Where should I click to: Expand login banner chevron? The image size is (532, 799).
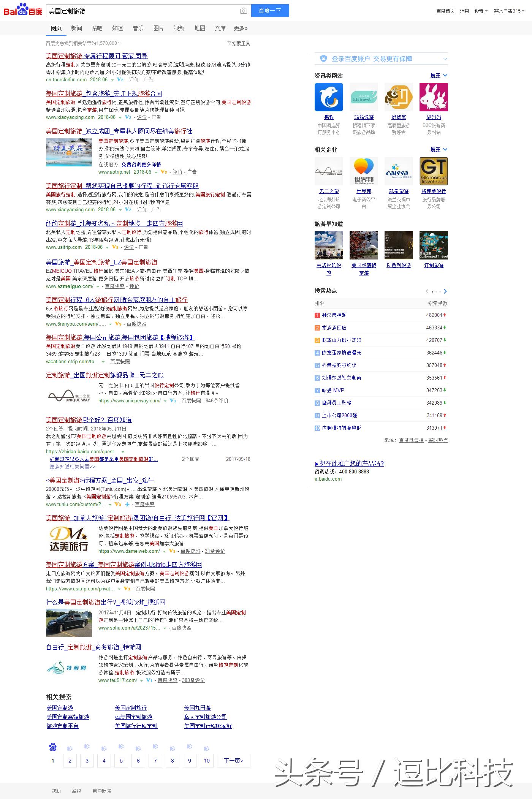click(445, 59)
